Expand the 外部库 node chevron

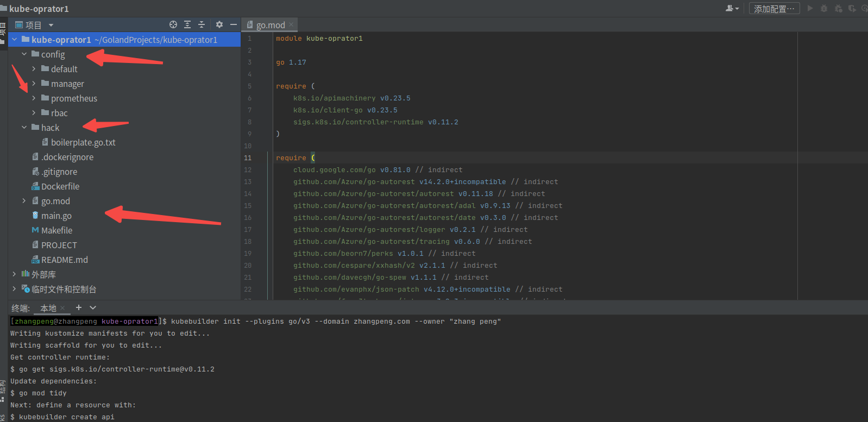click(x=15, y=274)
